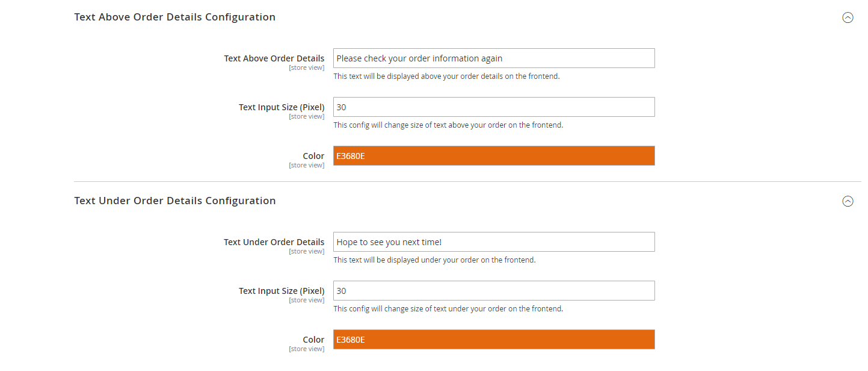Screen dimensions: 868x371
Task: Open color picker in Text Under section
Action: pyautogui.click(x=493, y=340)
